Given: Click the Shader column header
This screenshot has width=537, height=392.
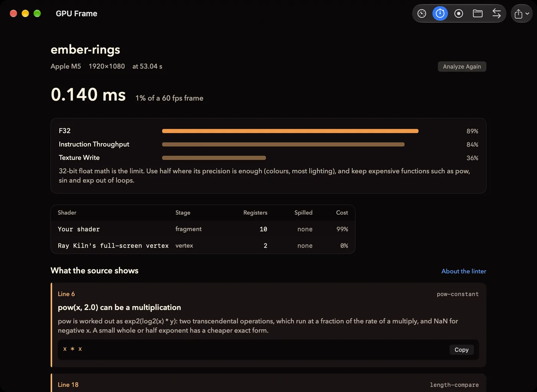Looking at the screenshot, I should coord(67,213).
